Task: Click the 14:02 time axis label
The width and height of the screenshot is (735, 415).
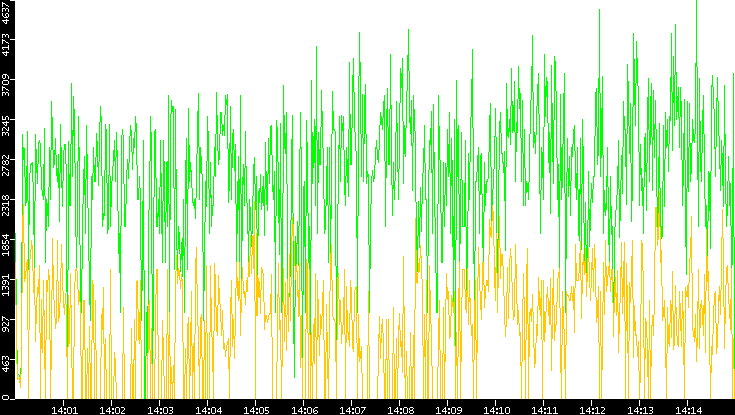Action: 112,410
